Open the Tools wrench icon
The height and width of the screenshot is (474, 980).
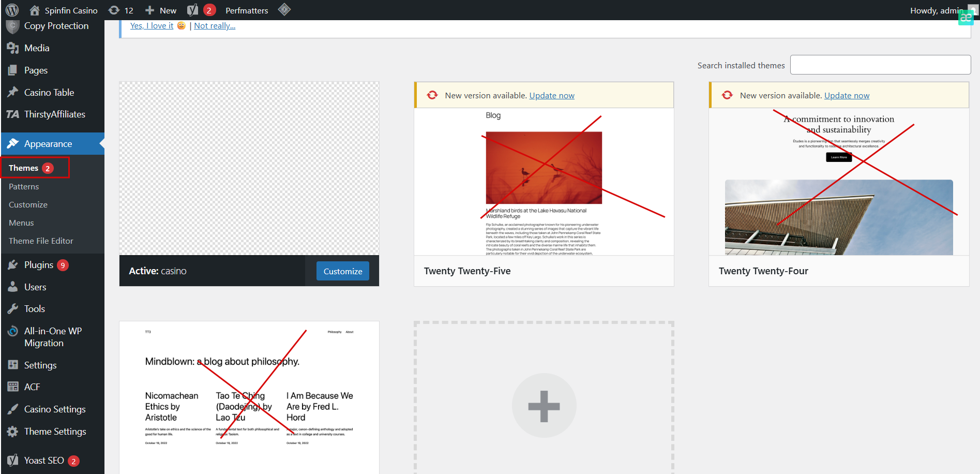pos(13,309)
